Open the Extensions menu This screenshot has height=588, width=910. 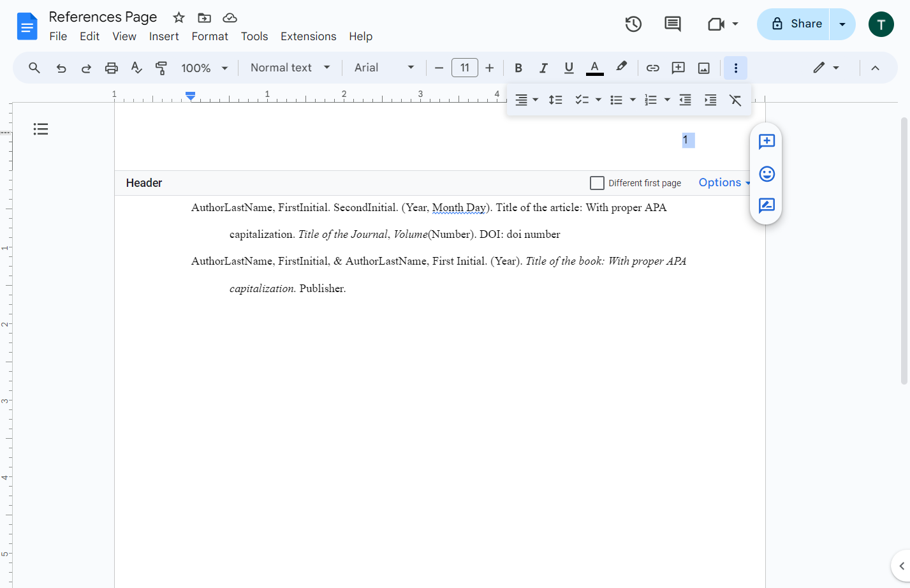coord(309,36)
